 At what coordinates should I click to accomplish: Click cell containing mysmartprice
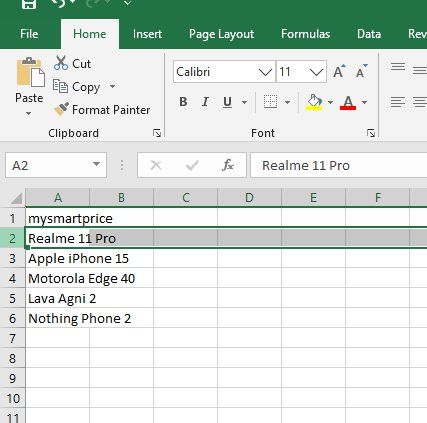[58, 218]
